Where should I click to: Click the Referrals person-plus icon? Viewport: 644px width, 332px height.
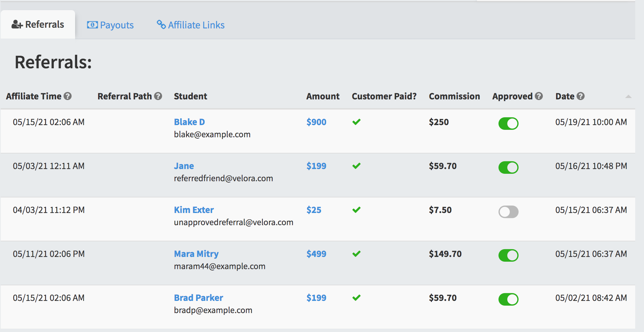17,24
